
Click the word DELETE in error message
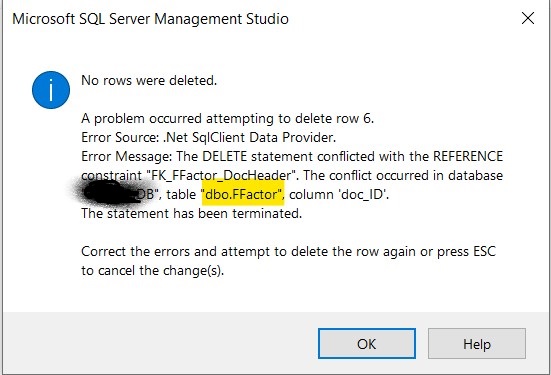225,156
